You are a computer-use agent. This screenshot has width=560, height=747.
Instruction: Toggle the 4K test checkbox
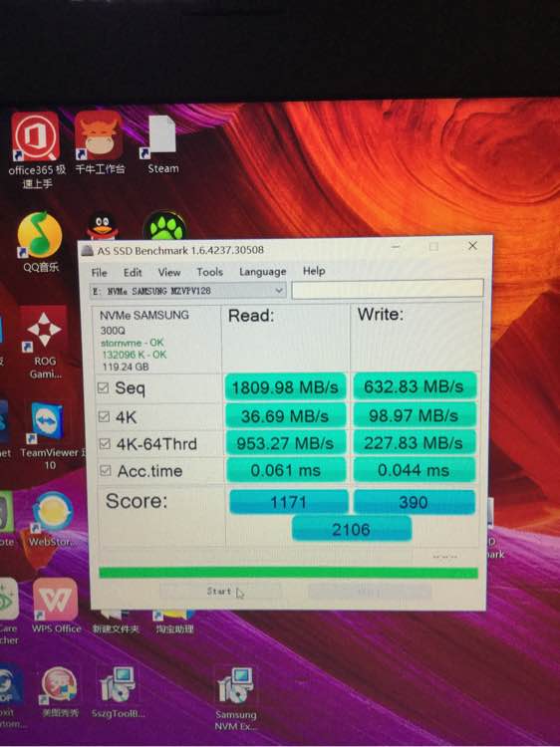click(104, 417)
